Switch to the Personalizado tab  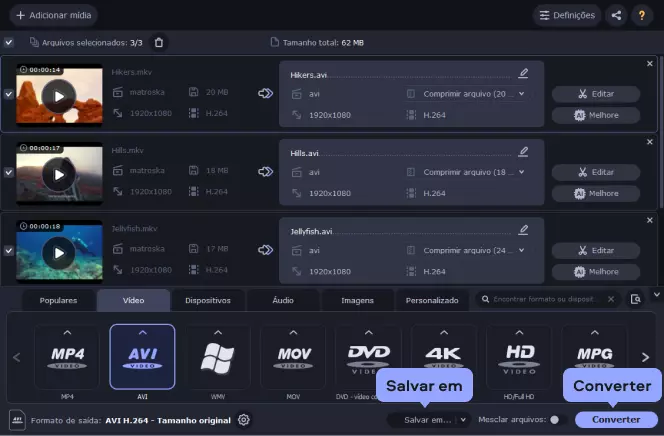432,301
